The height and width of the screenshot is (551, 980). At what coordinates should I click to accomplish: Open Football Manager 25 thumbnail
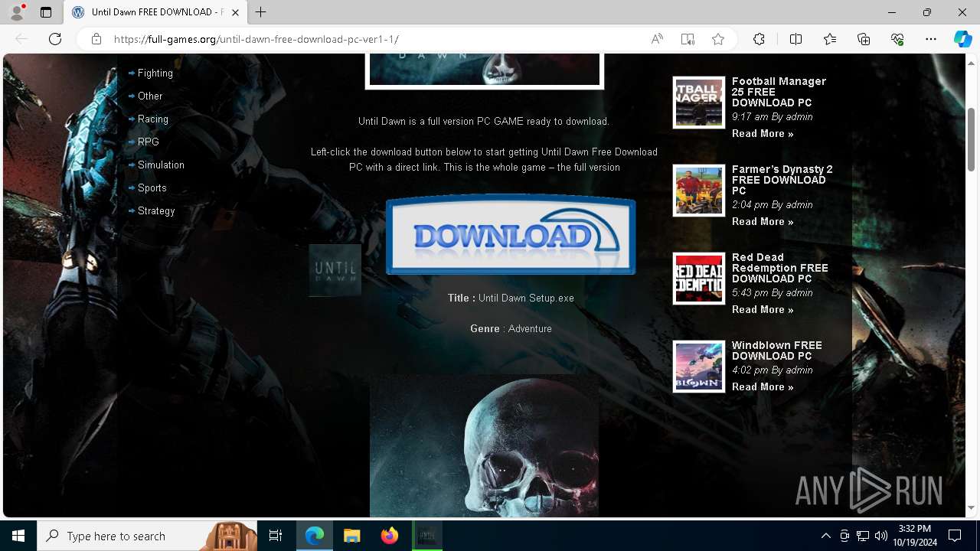(699, 103)
